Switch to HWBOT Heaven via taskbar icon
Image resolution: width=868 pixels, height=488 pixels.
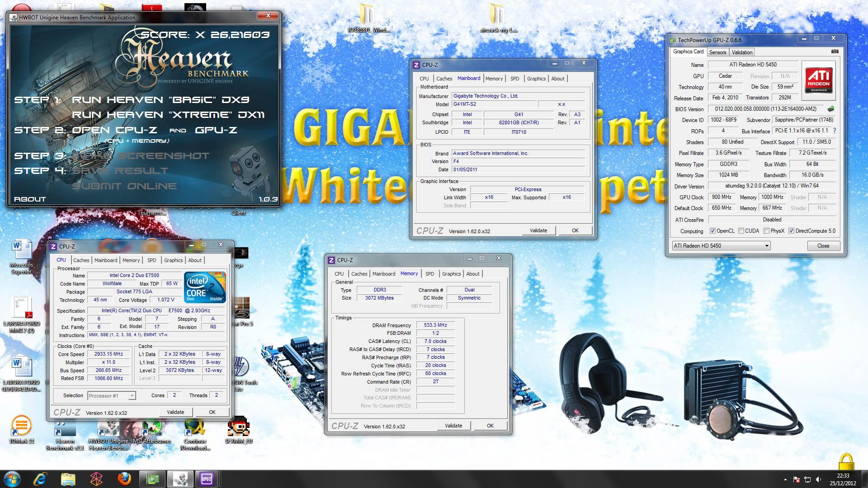[180, 479]
